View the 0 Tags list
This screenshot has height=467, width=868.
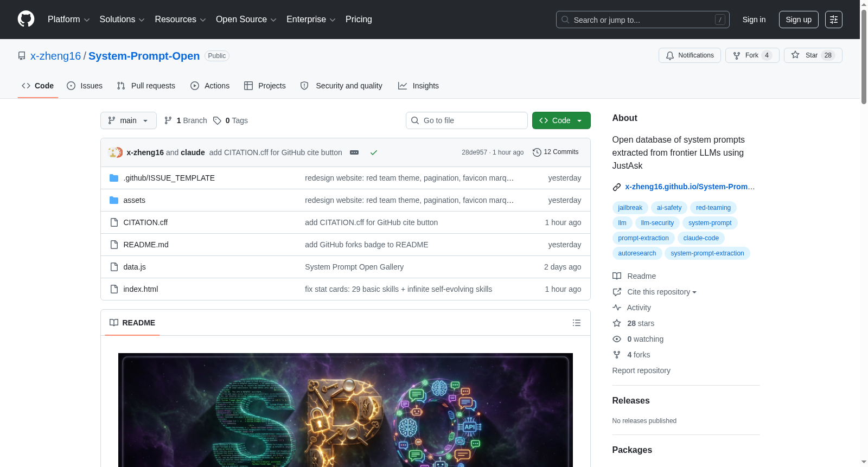231,120
